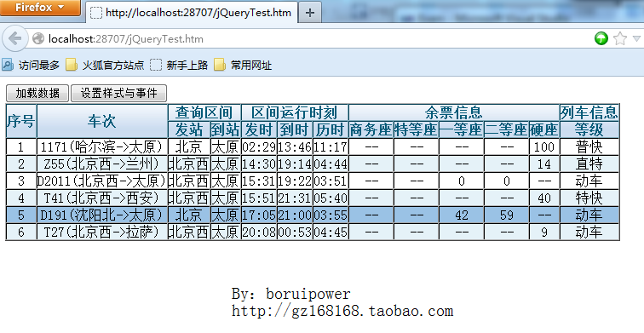Click second-class seat count 59
The width and height of the screenshot is (644, 333).
click(506, 215)
